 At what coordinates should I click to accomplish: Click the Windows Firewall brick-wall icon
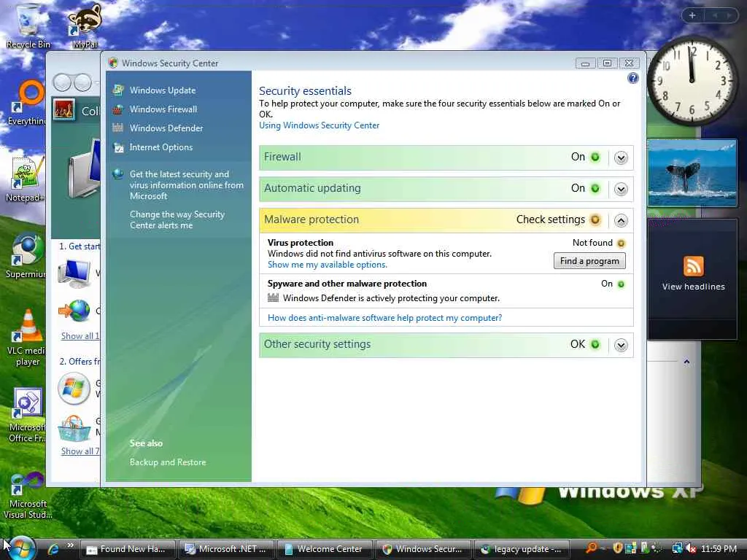117,109
